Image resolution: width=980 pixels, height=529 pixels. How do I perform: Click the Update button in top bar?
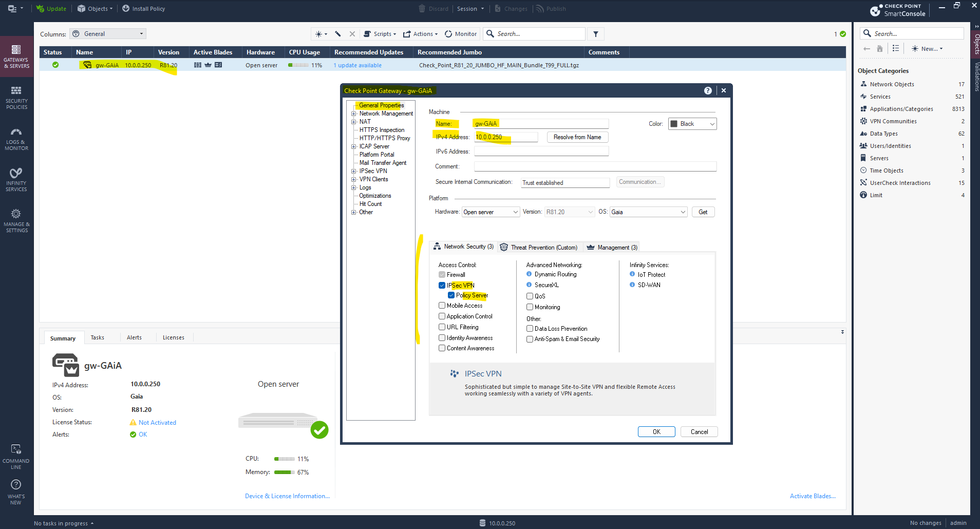tap(51, 9)
